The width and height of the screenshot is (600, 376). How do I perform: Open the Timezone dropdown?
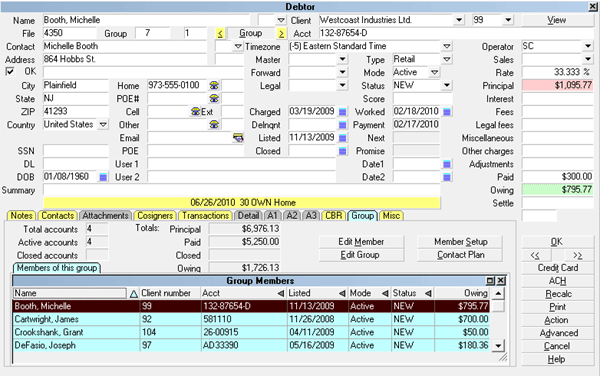tap(447, 46)
